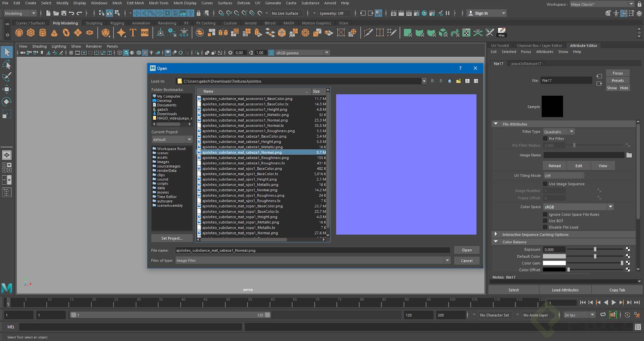
Task: Select the Move tool in toolbox
Action: point(7,89)
